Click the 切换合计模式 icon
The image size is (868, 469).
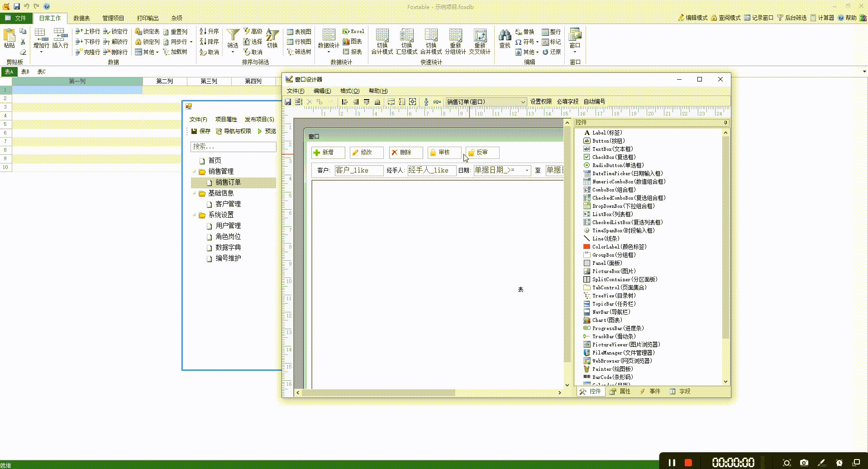click(382, 36)
